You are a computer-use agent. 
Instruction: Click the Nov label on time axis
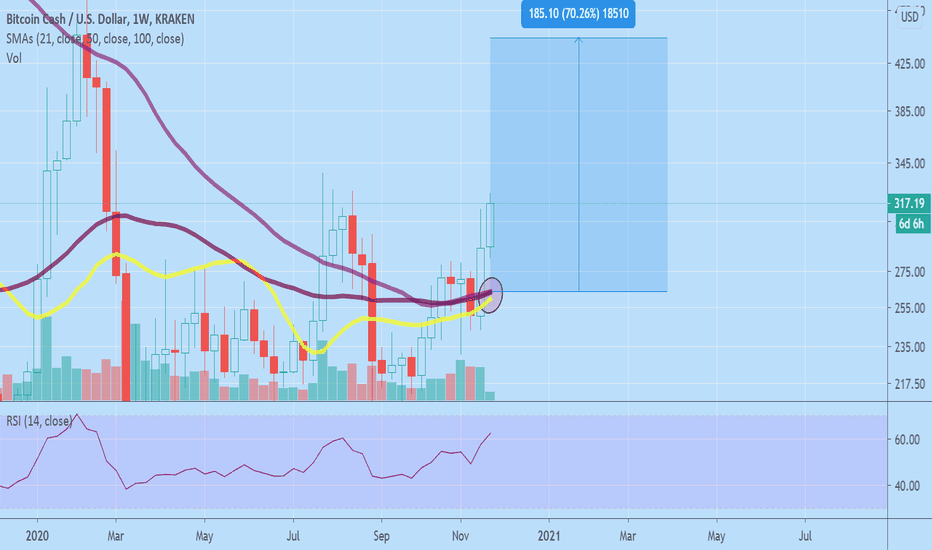click(461, 536)
